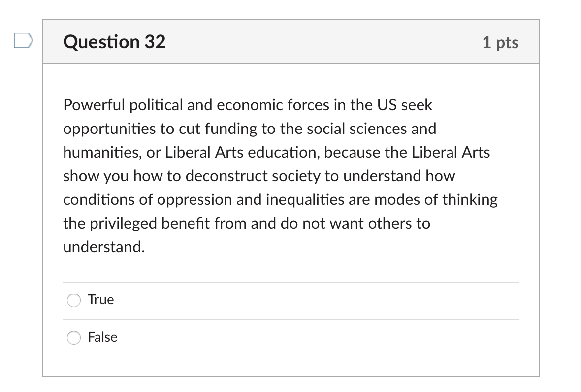Click the 1 pts label

click(501, 42)
